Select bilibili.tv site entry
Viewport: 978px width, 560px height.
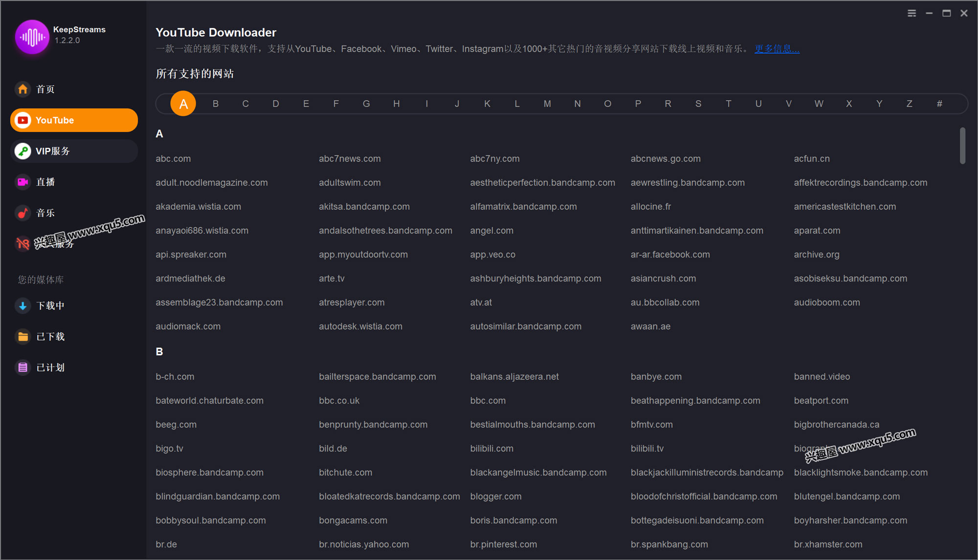click(647, 449)
